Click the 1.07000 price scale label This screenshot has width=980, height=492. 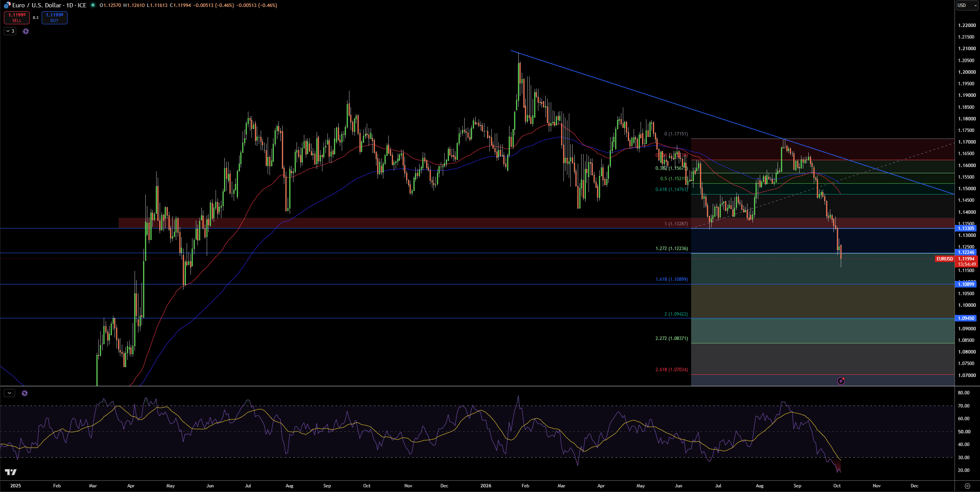tap(967, 375)
